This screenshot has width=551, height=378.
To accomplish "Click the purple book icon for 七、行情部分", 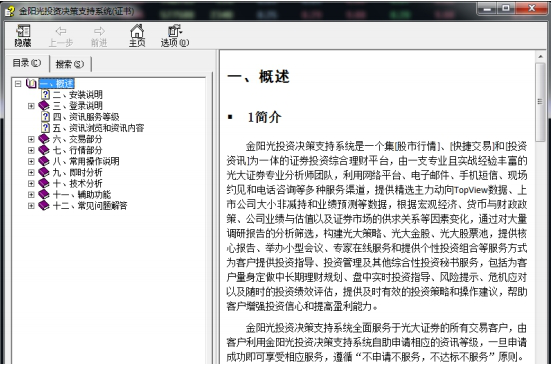I will pyautogui.click(x=44, y=150).
